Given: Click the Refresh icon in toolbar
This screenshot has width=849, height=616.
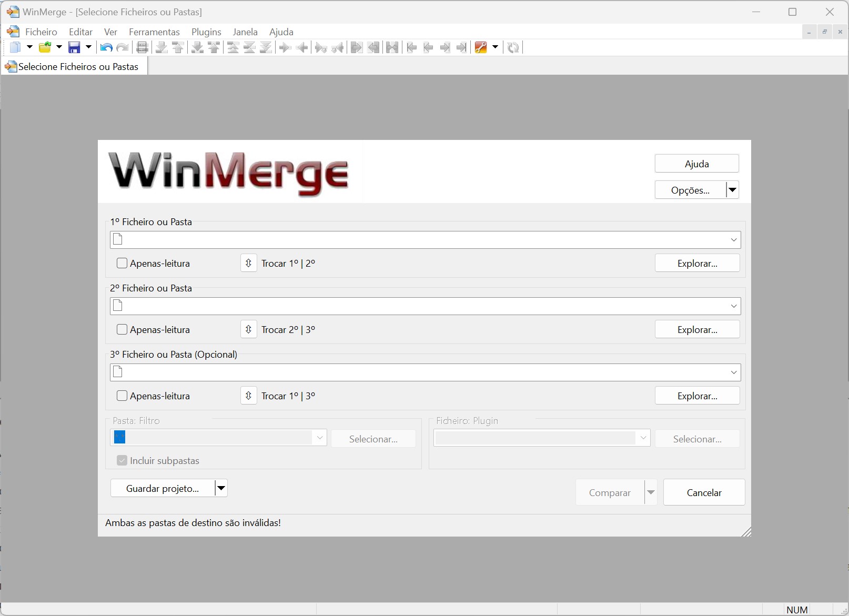Looking at the screenshot, I should point(513,47).
